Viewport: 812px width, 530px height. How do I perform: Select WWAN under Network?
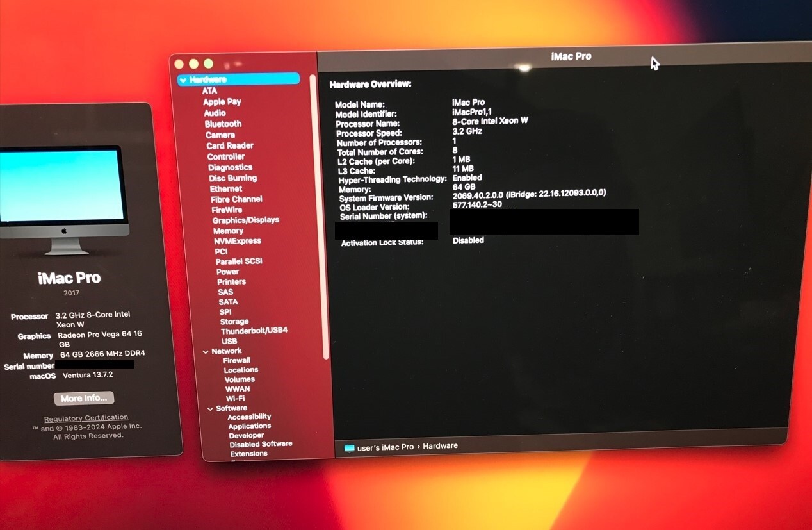click(238, 389)
